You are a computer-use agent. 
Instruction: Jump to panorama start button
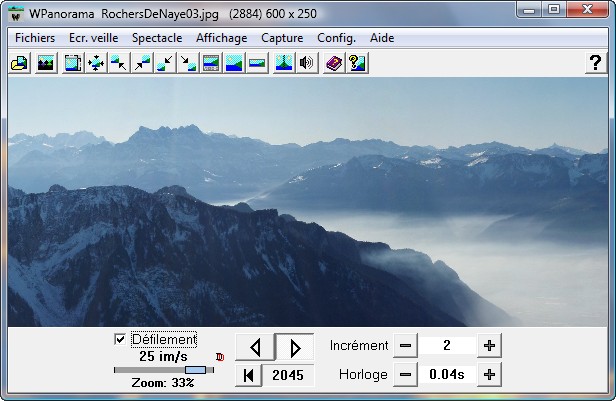click(249, 375)
